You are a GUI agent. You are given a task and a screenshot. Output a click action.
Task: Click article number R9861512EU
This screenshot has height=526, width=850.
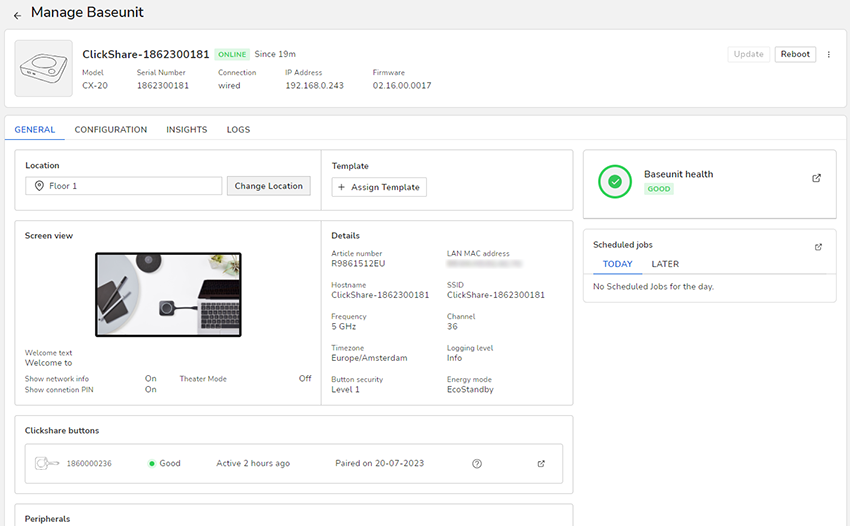click(358, 264)
